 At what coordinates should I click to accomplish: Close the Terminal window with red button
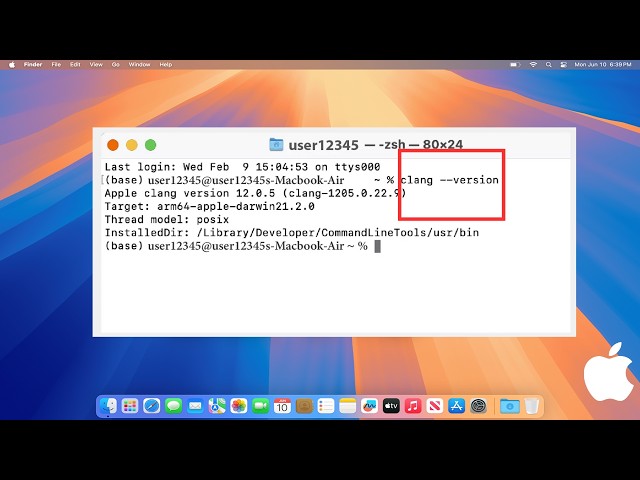coord(113,145)
